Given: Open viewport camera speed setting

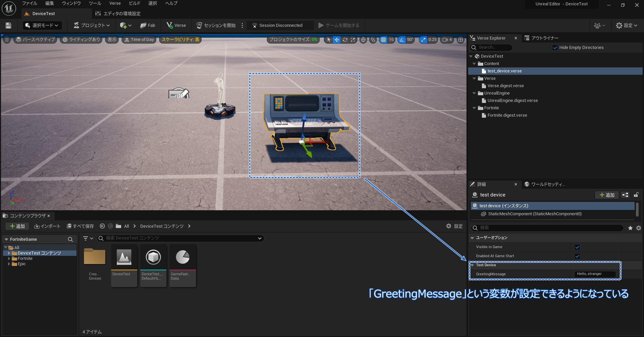Looking at the screenshot, I should point(447,40).
